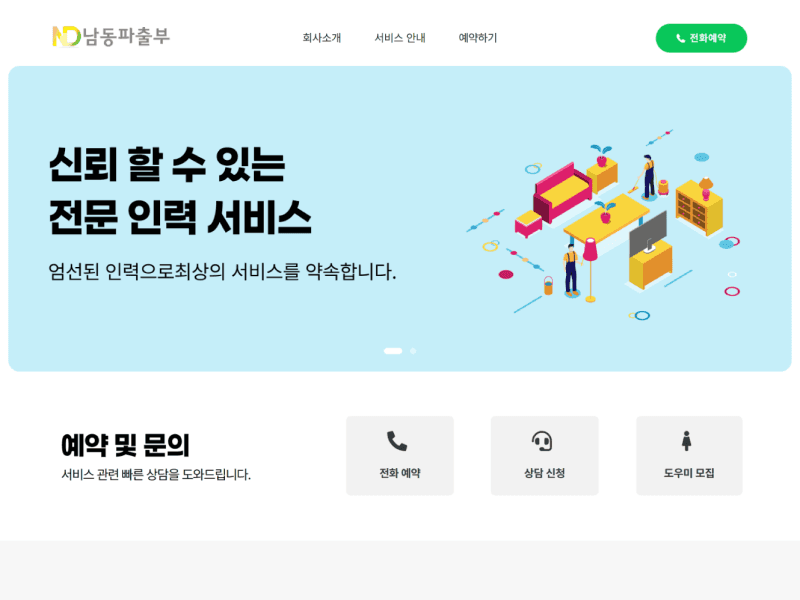Screen dimensions: 800x600
Task: Open the 상담 신청 label link
Action: 544,473
